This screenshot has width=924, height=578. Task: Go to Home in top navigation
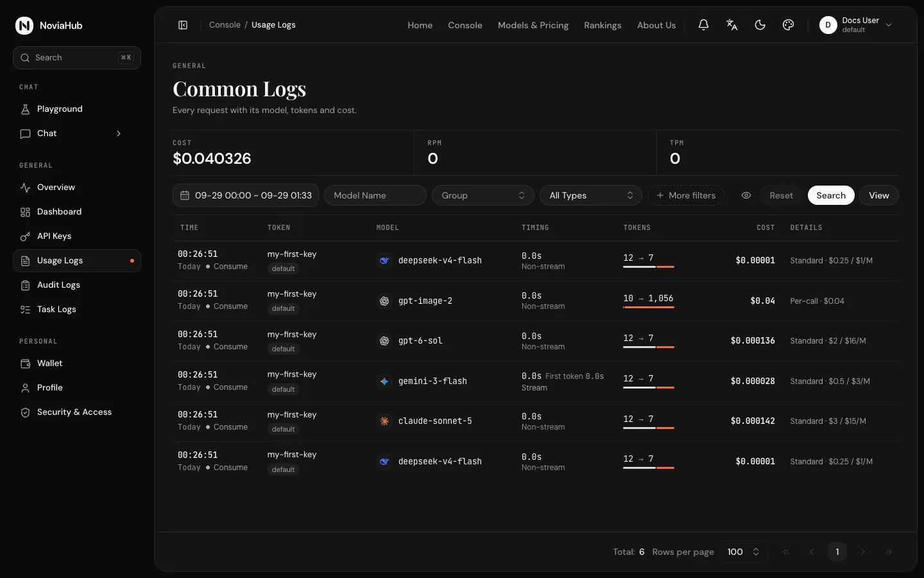click(420, 25)
